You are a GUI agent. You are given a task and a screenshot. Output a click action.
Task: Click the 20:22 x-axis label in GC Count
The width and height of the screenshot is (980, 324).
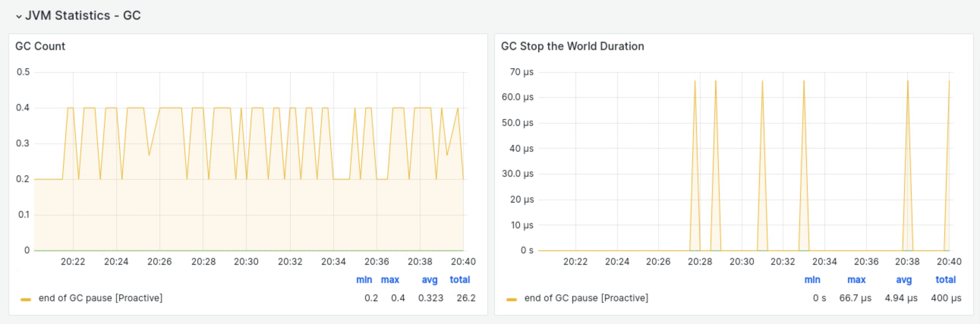(x=73, y=261)
